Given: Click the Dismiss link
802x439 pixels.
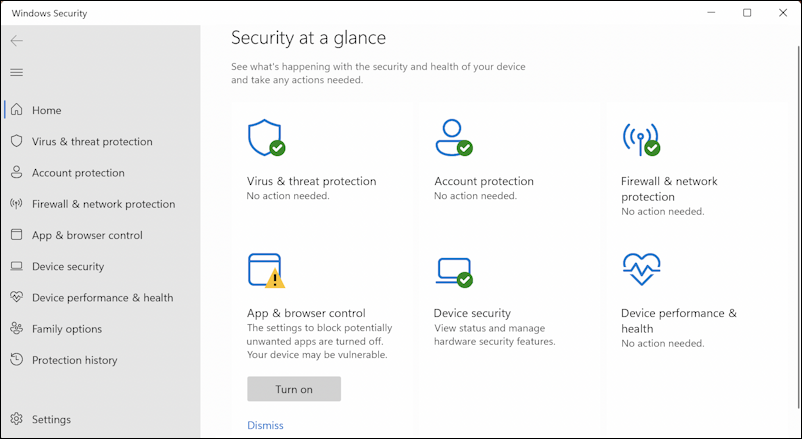Looking at the screenshot, I should [265, 425].
